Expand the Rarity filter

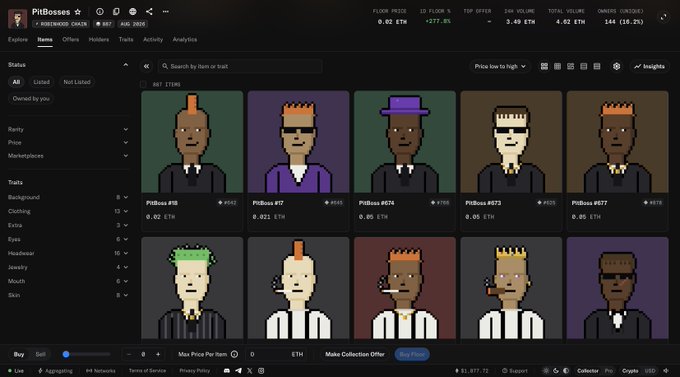pos(68,129)
